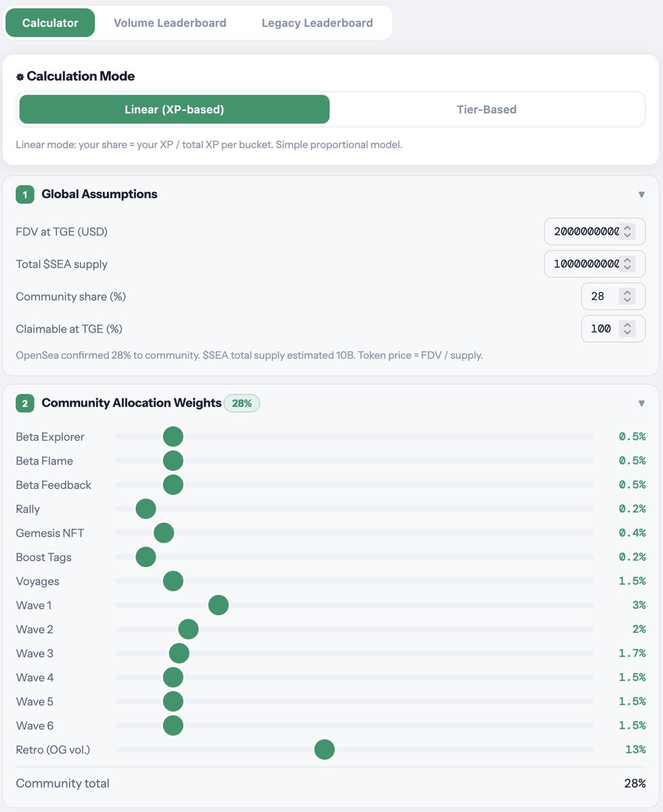Screen dimensions: 663x812
Task: Click the number 1 section badge
Action: (x=25, y=195)
